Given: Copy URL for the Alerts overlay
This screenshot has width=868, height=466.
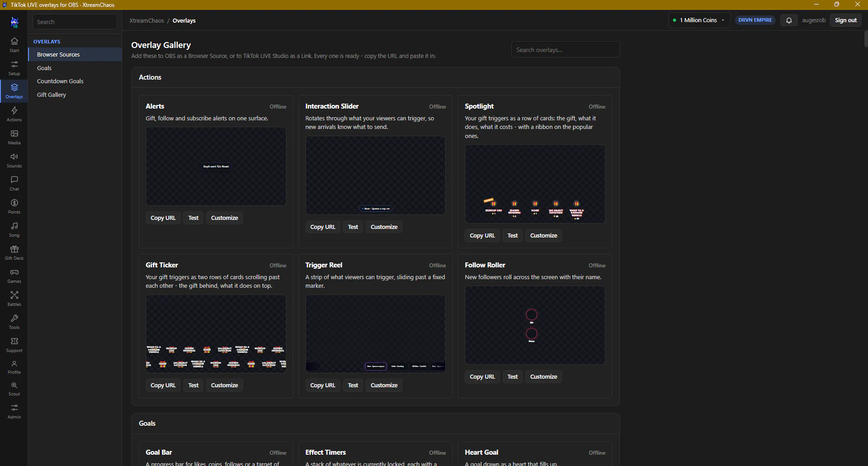Looking at the screenshot, I should click(x=163, y=218).
